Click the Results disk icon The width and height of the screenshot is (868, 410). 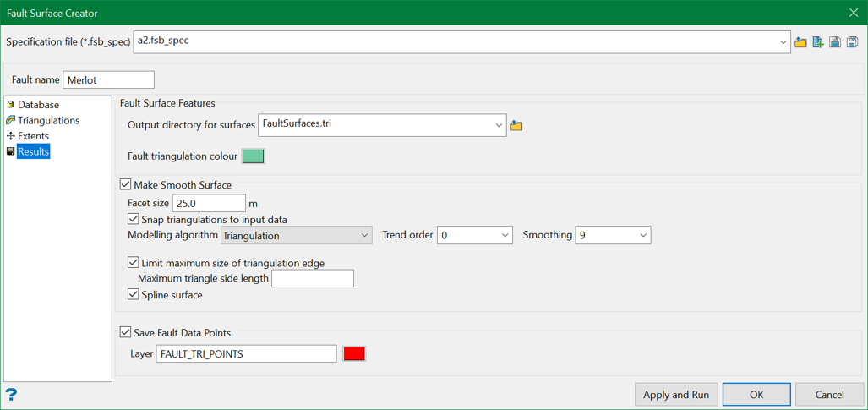pyautogui.click(x=10, y=151)
